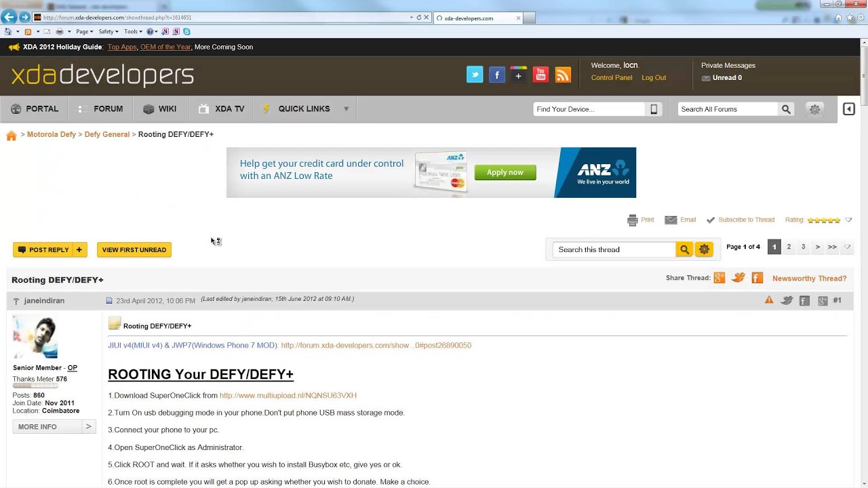The image size is (868, 488).
Task: Go back with the browser Back arrow
Action: click(x=9, y=17)
